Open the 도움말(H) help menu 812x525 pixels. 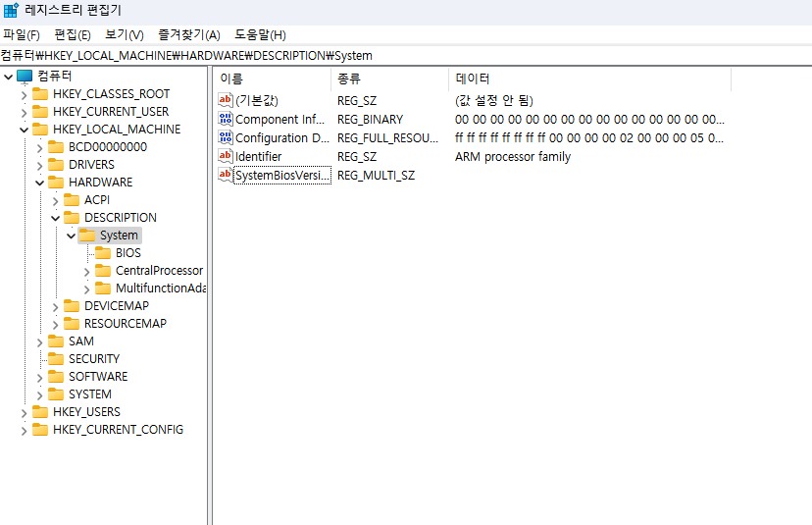(x=260, y=34)
